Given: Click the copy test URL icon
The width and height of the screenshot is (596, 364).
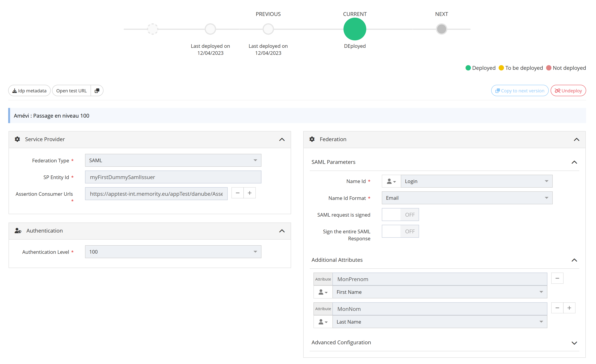Looking at the screenshot, I should click(97, 91).
